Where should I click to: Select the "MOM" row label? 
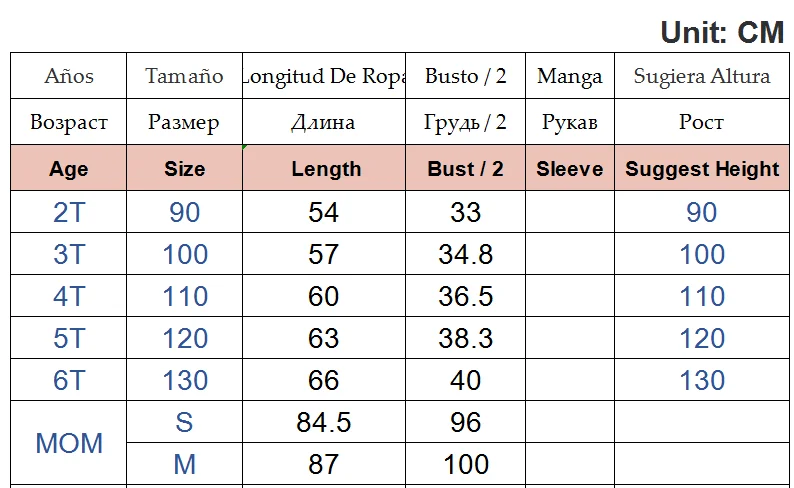coord(68,443)
